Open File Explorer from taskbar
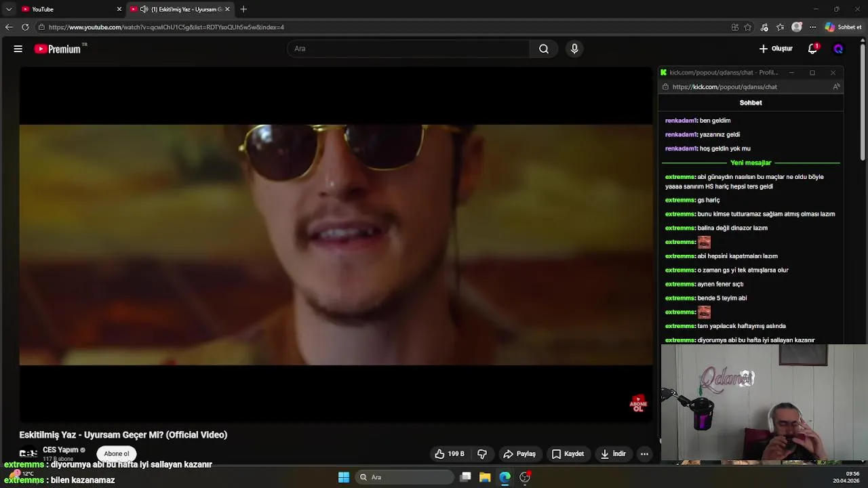This screenshot has width=868, height=488. (485, 477)
